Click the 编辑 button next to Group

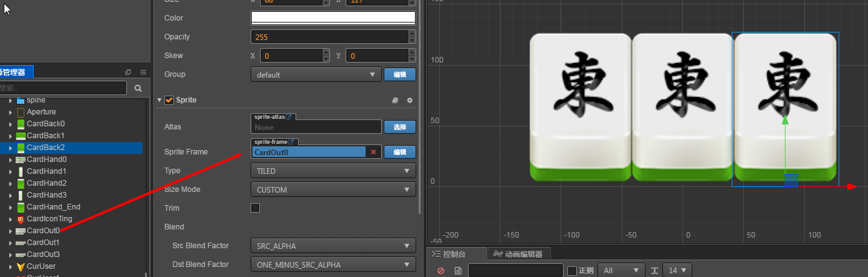point(400,74)
